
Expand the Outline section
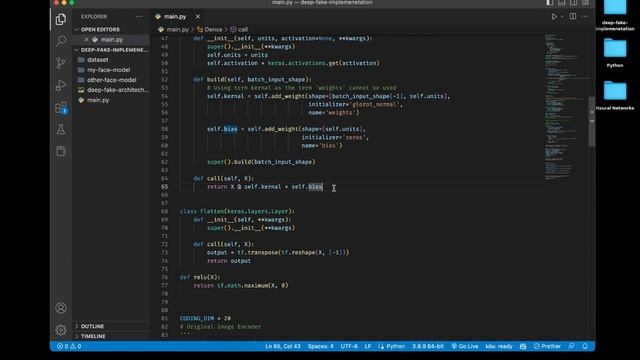(x=92, y=326)
